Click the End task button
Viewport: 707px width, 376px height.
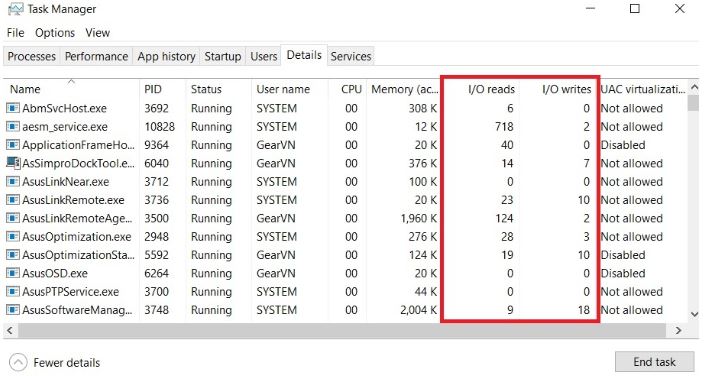(654, 362)
